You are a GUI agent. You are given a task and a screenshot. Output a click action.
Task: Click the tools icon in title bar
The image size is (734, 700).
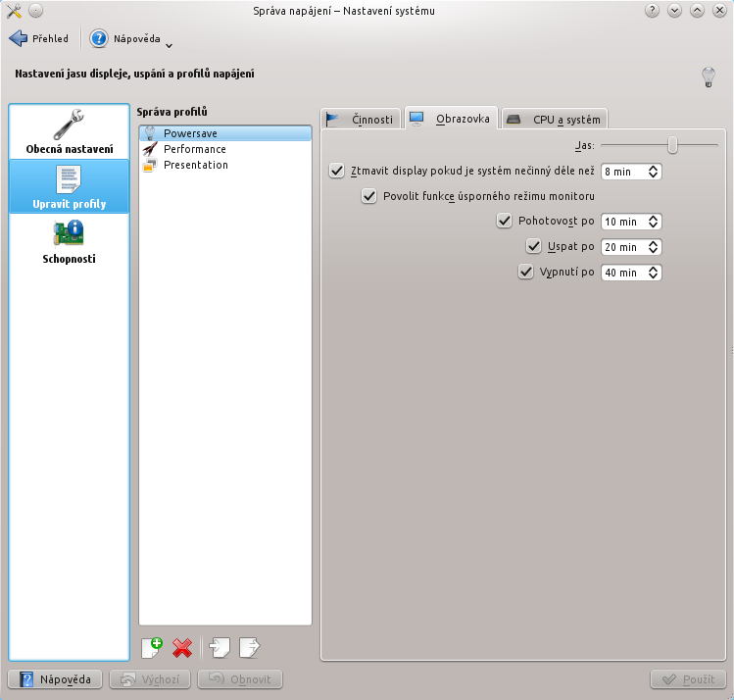click(14, 11)
